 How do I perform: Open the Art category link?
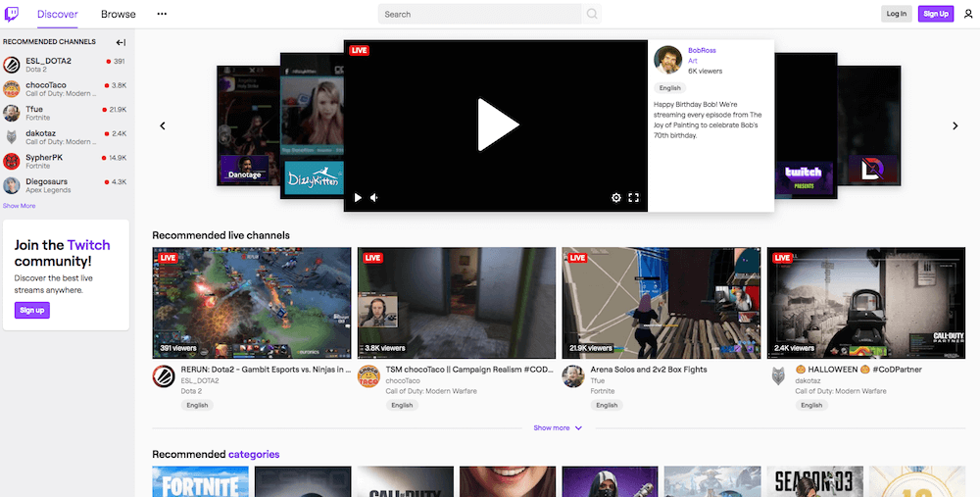[693, 61]
